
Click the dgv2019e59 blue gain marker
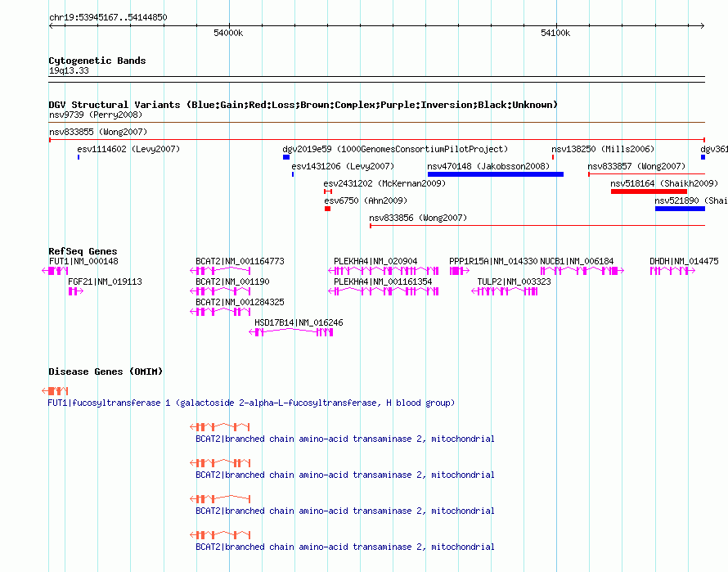tap(286, 157)
